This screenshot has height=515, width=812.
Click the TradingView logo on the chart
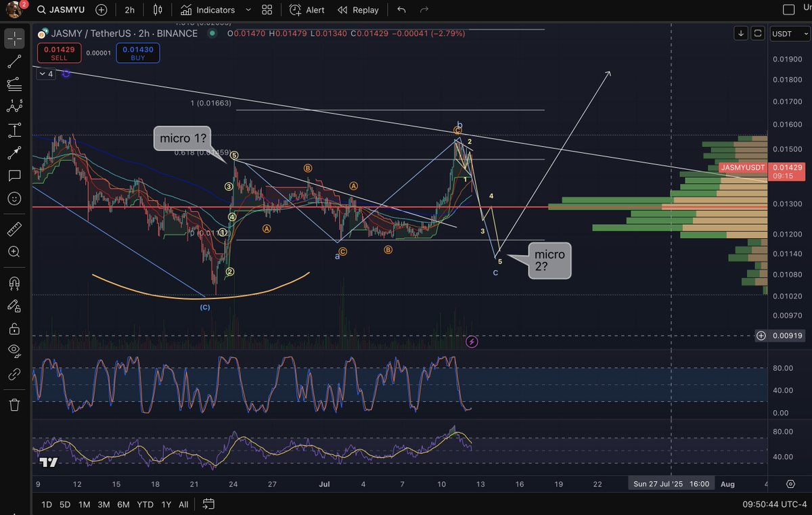tap(48, 463)
